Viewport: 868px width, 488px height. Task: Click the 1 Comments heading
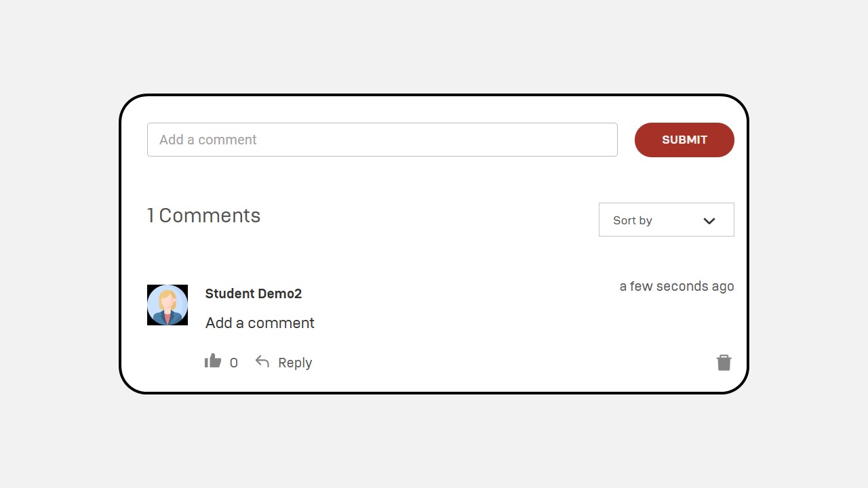click(x=204, y=216)
